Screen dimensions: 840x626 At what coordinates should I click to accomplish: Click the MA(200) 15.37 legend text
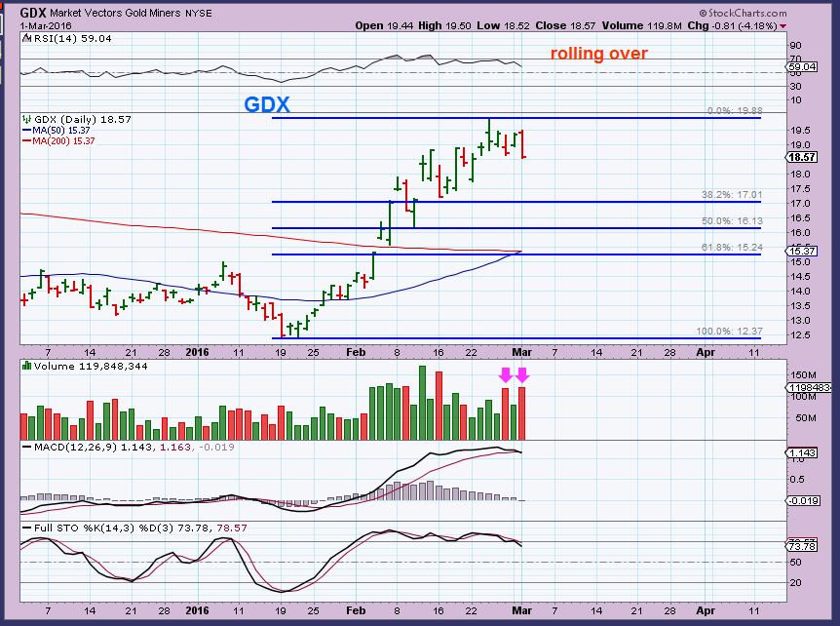[63, 141]
